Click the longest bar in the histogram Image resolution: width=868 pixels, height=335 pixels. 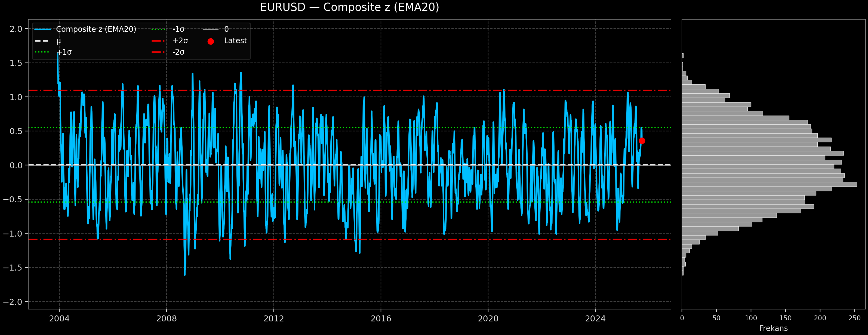point(769,185)
